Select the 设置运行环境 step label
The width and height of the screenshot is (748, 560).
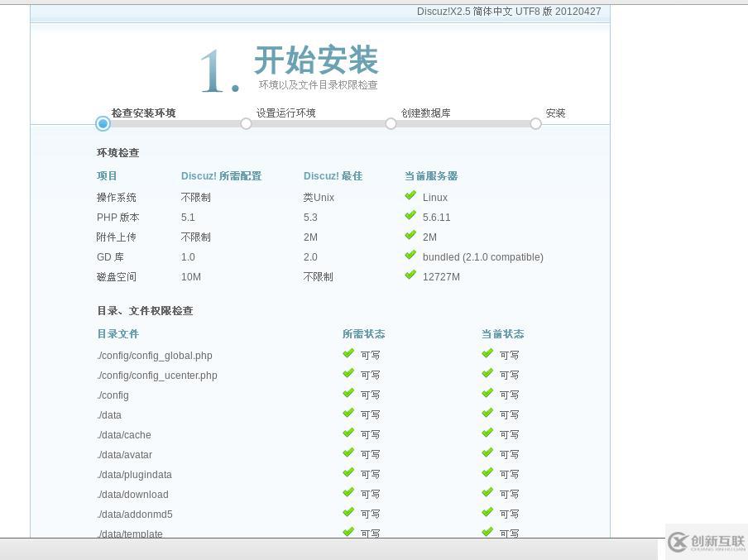point(285,113)
